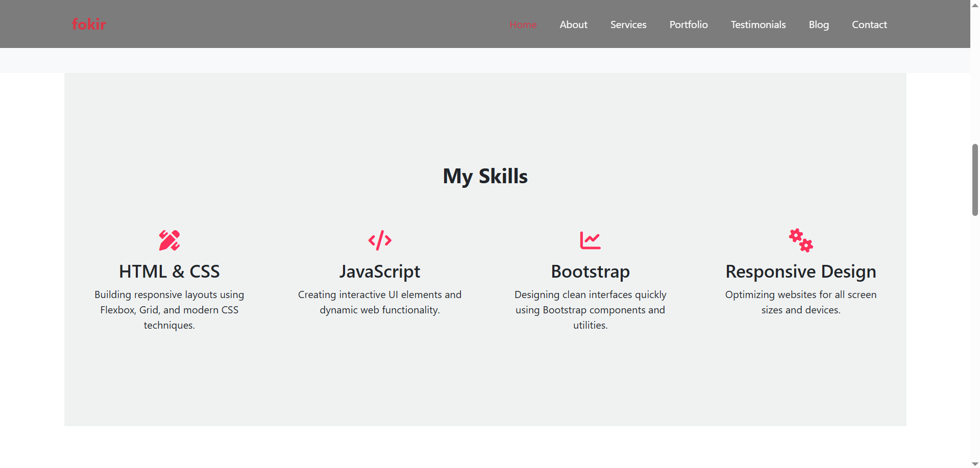Open the Contact nav link
Image resolution: width=980 pixels, height=468 pixels.
869,24
